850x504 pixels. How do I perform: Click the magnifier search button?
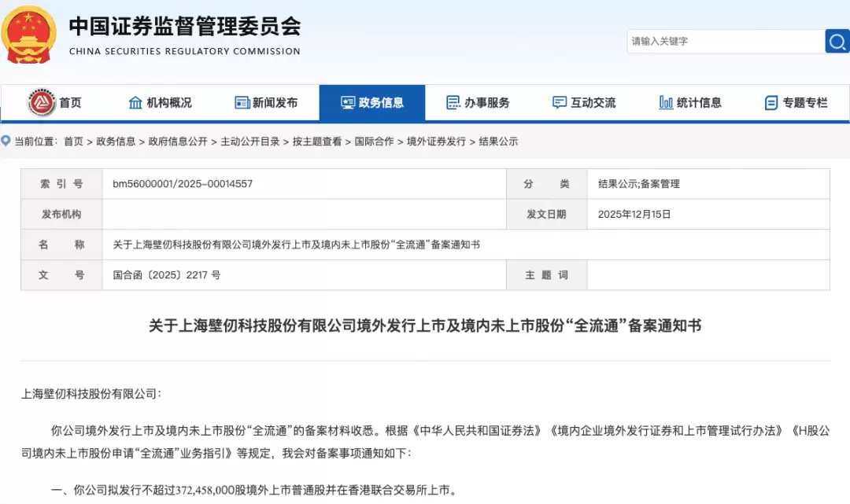[837, 41]
